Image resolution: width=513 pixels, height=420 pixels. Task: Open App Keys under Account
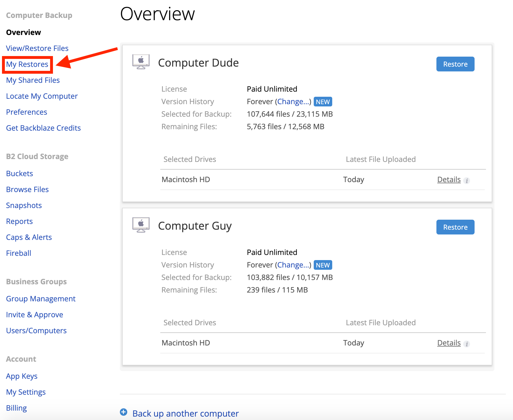click(22, 376)
